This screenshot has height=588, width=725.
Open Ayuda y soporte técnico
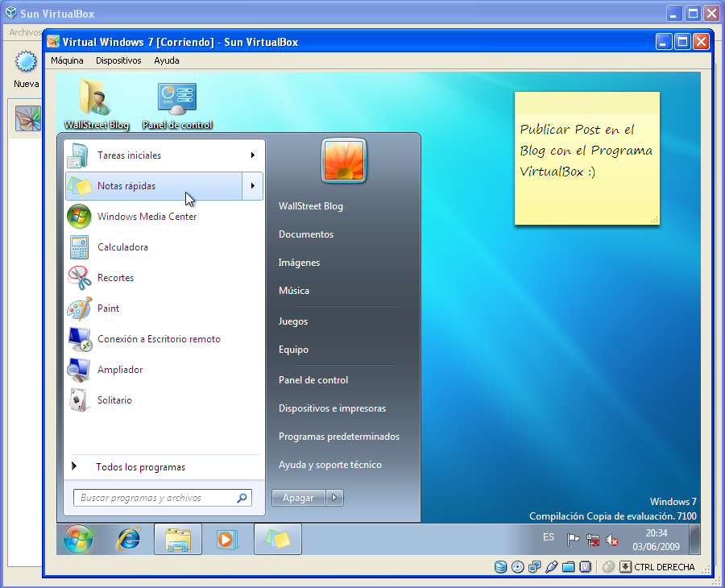330,465
